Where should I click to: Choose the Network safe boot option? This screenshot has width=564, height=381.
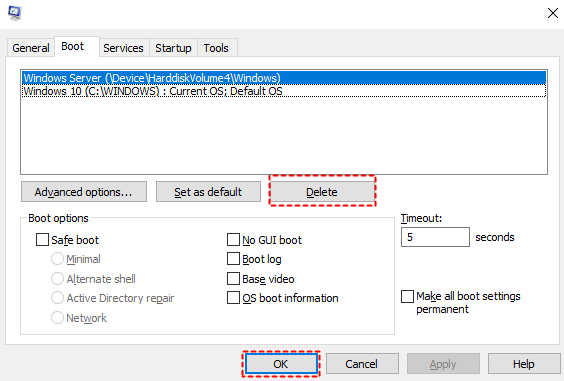tap(57, 318)
